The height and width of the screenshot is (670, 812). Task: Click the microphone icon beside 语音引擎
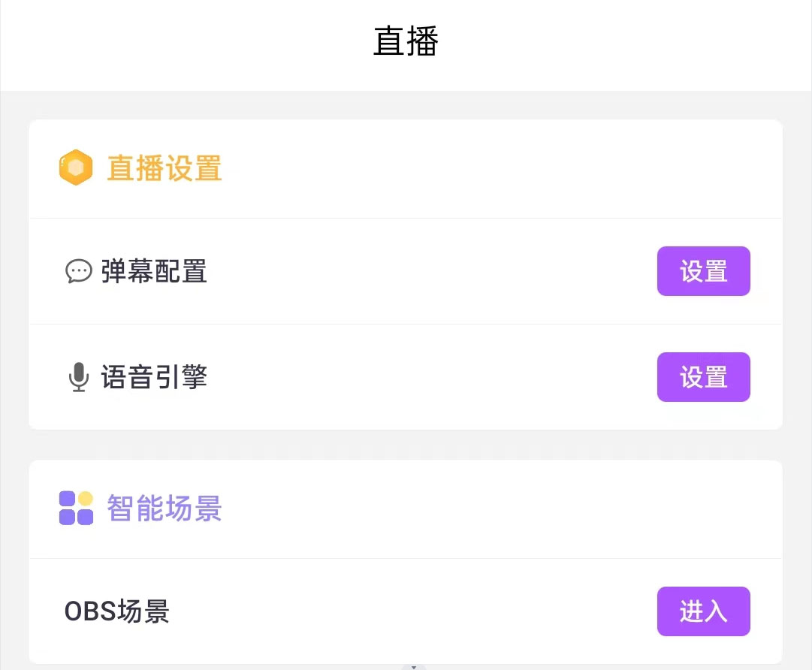click(x=79, y=377)
